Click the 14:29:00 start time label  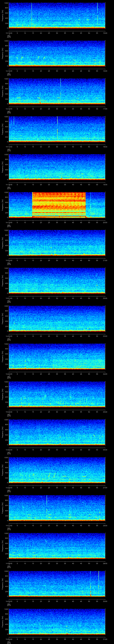(9, 601)
